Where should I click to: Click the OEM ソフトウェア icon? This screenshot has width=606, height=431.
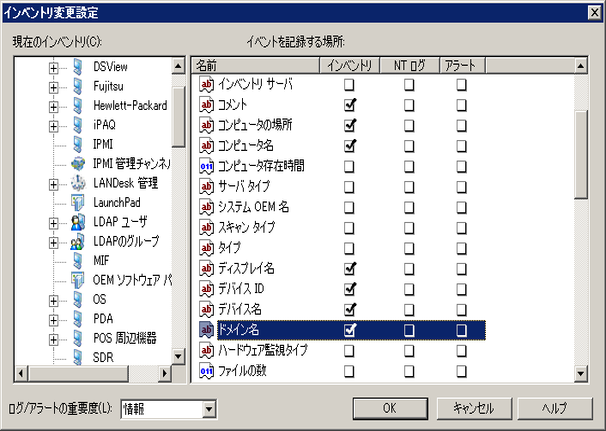click(x=78, y=280)
